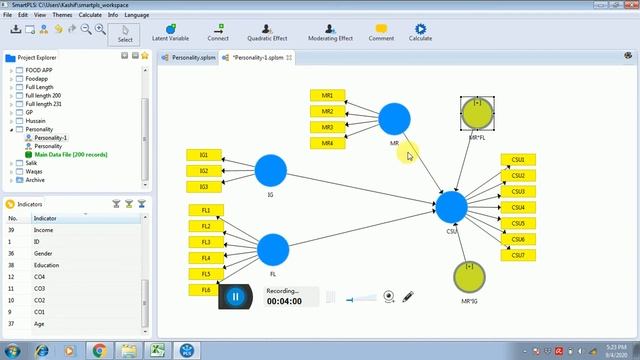Insert a Comment
Viewport: 640px width, 360px height.
point(381,33)
